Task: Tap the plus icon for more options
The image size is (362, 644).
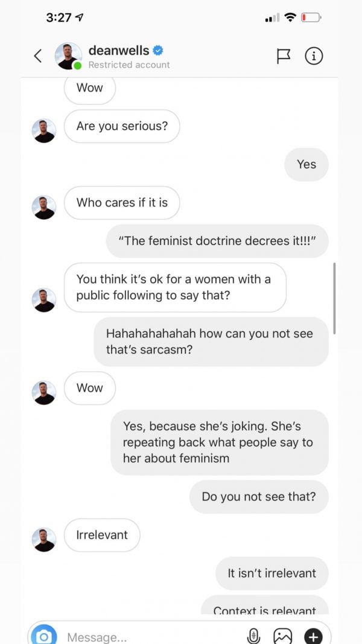Action: 313,637
